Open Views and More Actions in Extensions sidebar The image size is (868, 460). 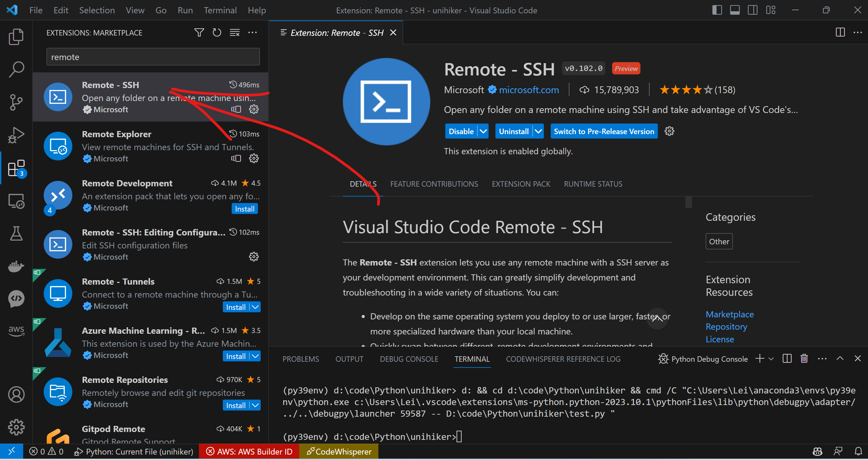[252, 32]
